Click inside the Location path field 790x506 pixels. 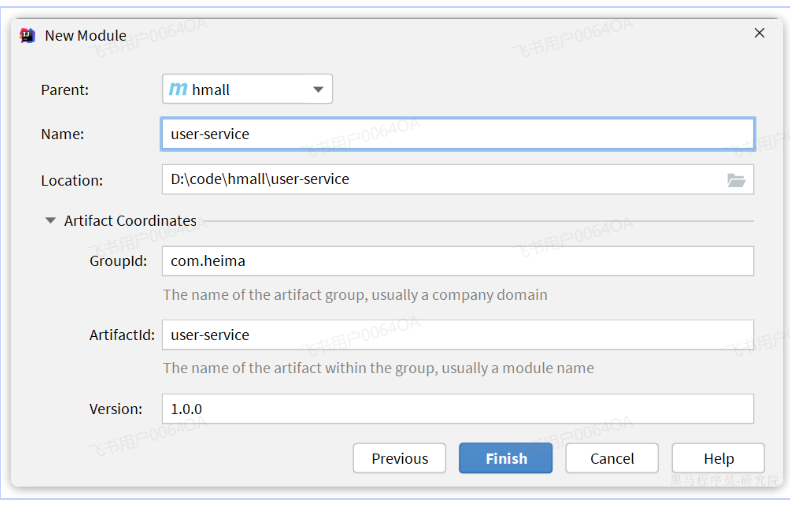(x=440, y=180)
